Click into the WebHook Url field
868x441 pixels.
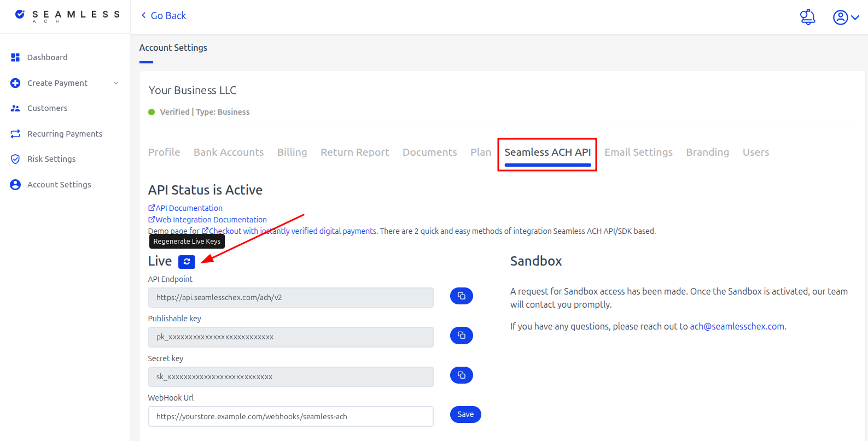click(291, 416)
